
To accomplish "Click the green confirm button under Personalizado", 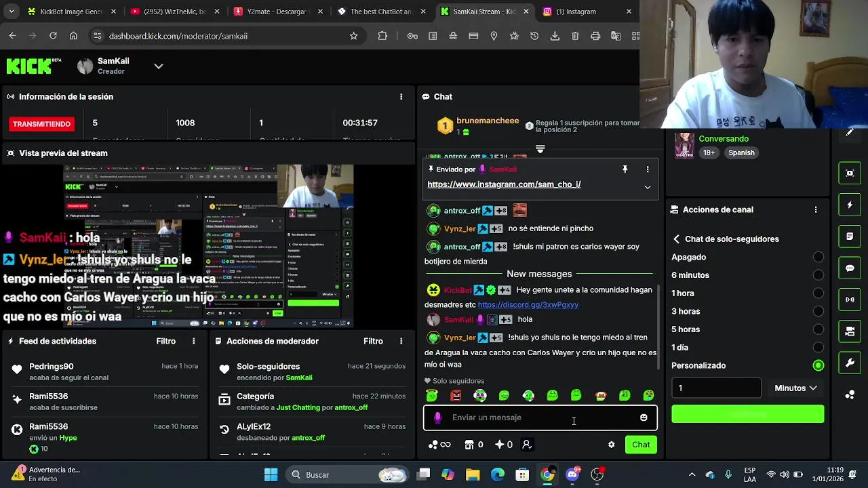I will [x=747, y=414].
